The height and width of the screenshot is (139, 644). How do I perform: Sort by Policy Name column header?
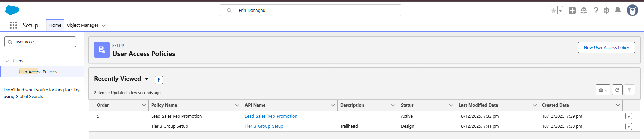coord(164,105)
